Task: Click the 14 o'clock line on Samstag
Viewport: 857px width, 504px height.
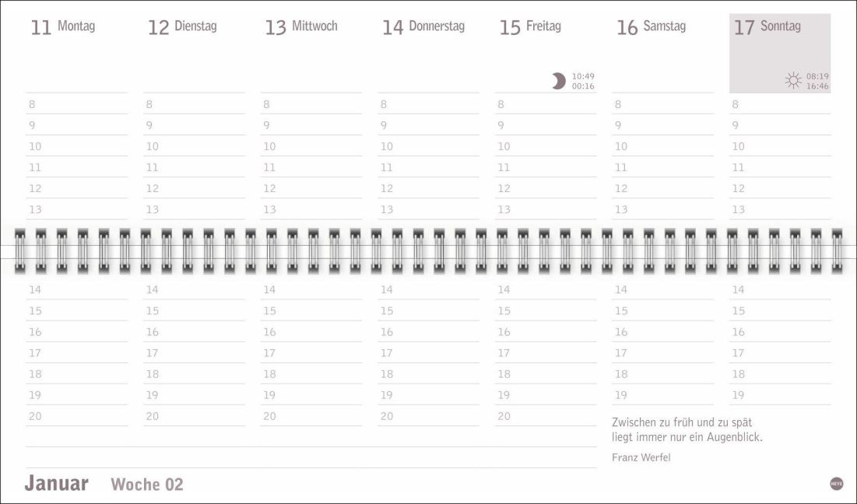Action: [662, 290]
